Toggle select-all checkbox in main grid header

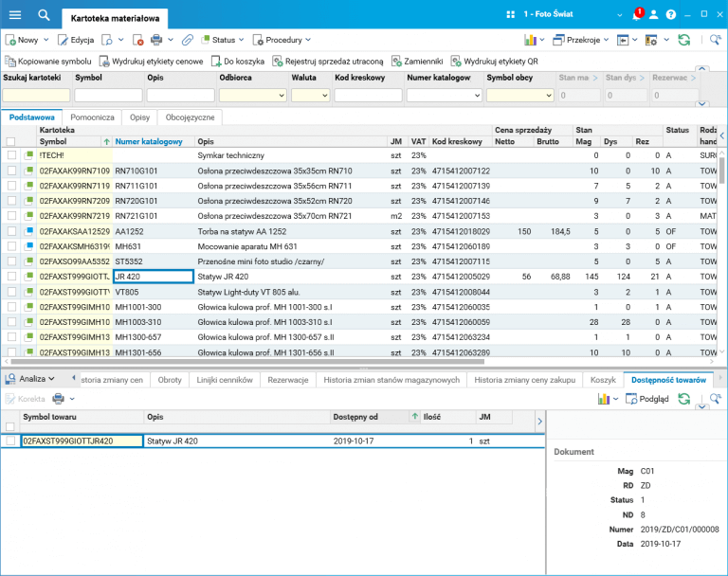pyautogui.click(x=11, y=141)
